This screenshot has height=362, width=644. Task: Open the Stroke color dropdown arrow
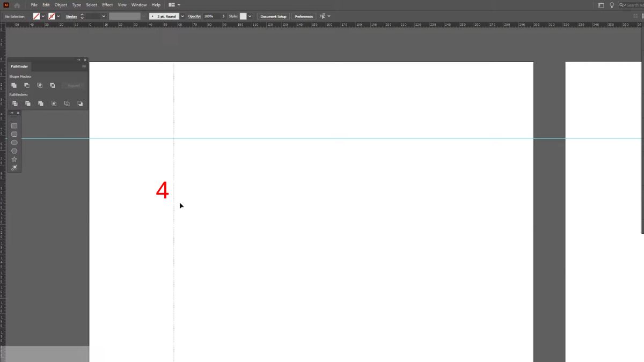58,16
